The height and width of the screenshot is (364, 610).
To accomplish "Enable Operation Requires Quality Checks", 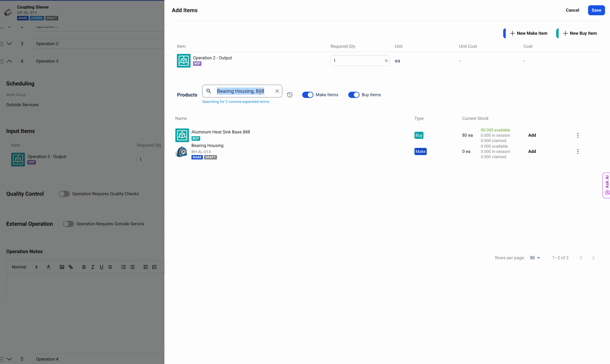I will coord(64,194).
